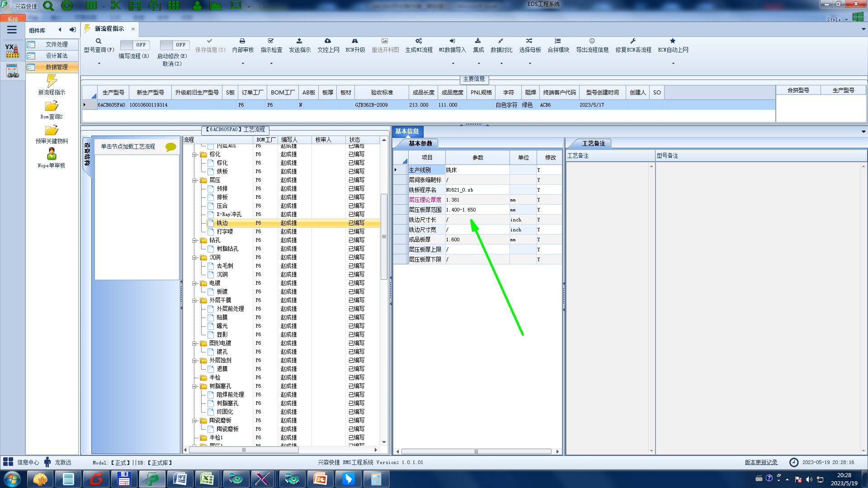Open the 版本更新记录 link
The width and height of the screenshot is (868, 488).
tap(761, 462)
